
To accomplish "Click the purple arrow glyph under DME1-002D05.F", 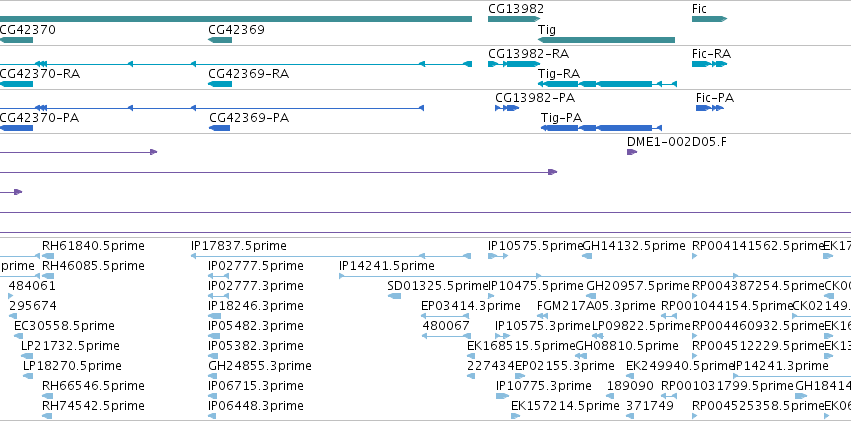I will [x=632, y=152].
